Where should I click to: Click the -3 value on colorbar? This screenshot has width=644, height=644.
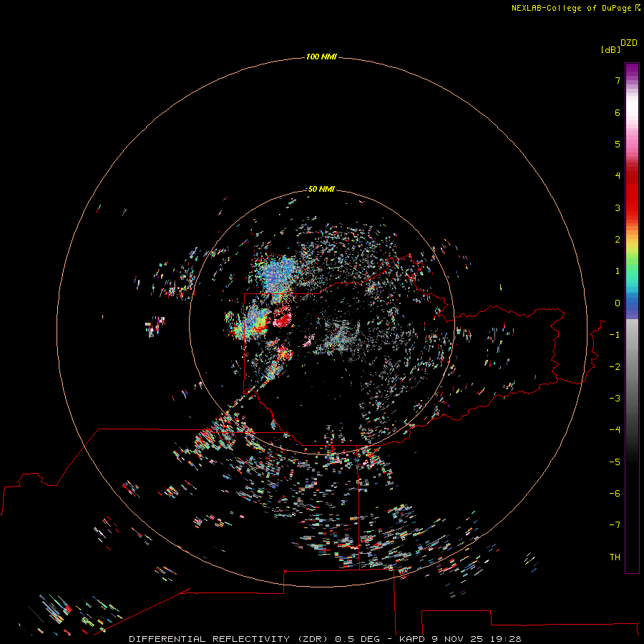click(x=615, y=399)
